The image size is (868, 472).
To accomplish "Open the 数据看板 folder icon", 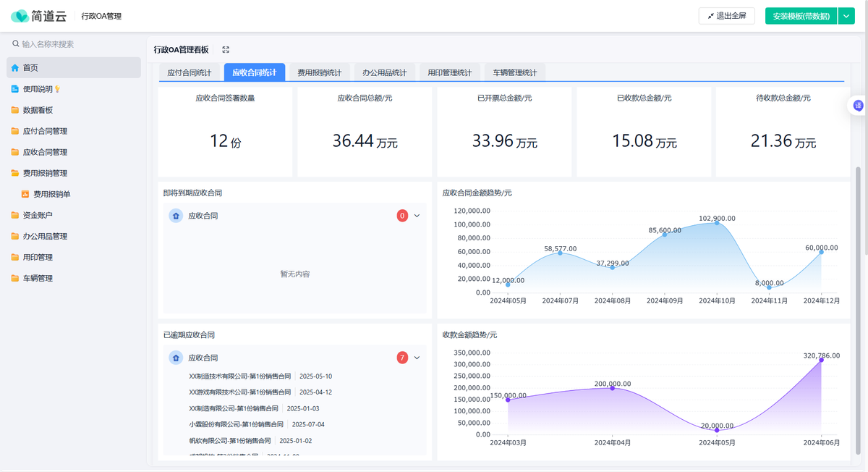I will (x=14, y=109).
